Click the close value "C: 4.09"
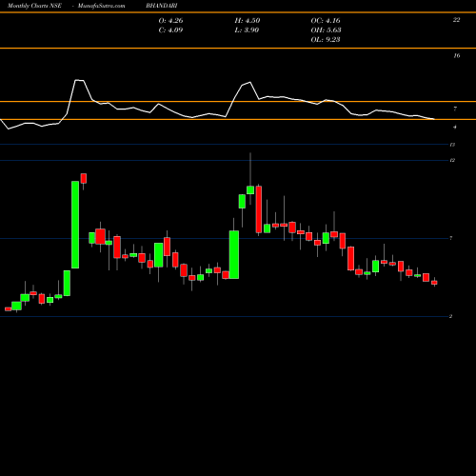 coord(170,30)
